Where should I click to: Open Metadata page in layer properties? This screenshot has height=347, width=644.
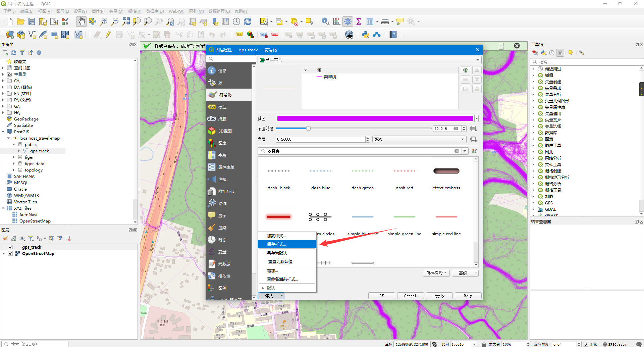(x=229, y=264)
